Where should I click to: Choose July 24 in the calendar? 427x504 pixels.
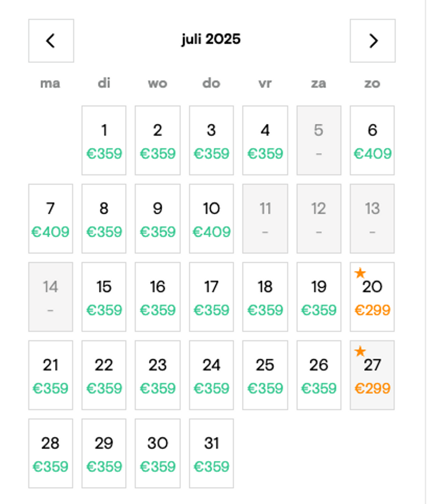211,375
